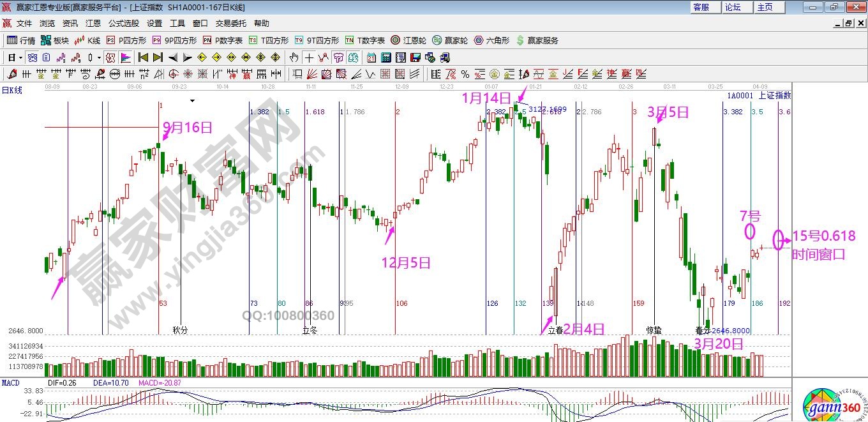Image resolution: width=868 pixels, height=422 pixels.
Task: Expand the small black triangle above chart
Action: (x=191, y=101)
